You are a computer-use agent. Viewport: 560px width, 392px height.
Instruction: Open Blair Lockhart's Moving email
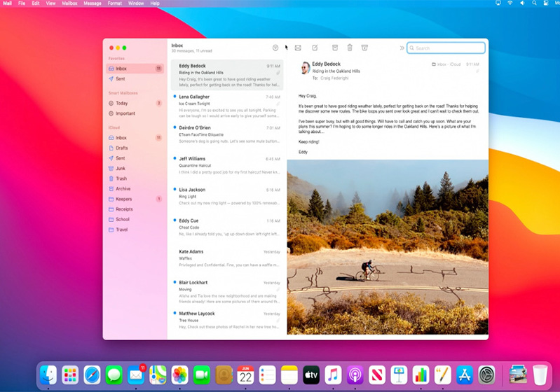click(x=227, y=292)
